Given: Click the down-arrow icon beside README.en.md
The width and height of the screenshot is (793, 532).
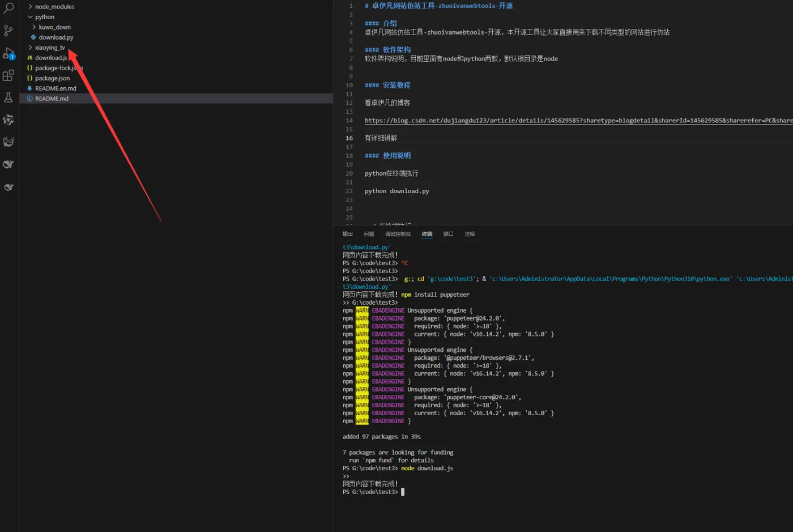Looking at the screenshot, I should 29,88.
